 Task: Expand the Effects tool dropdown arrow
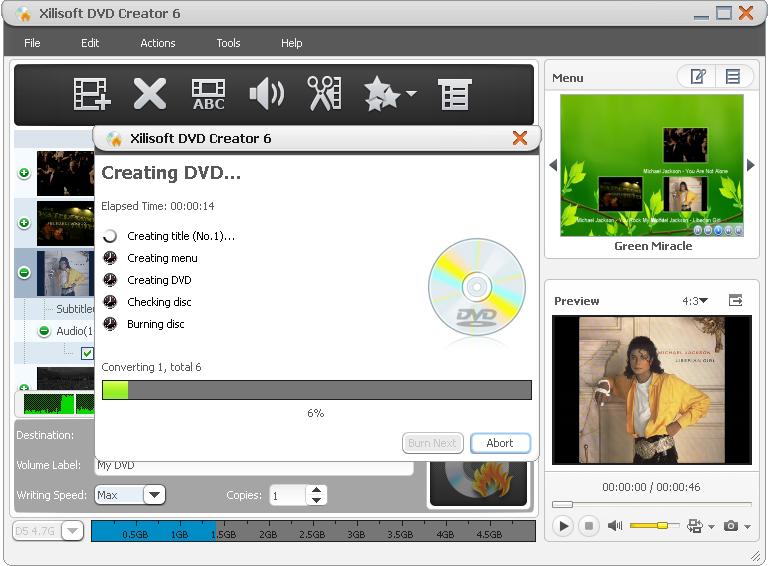point(411,93)
